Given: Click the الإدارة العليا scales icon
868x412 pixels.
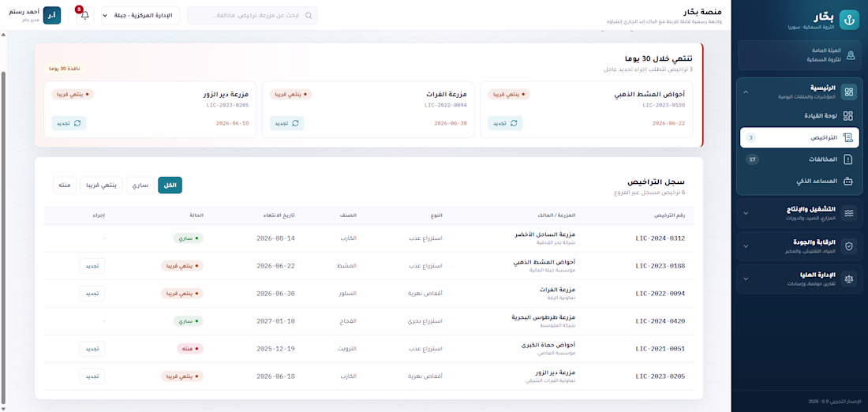Looking at the screenshot, I should click(x=848, y=279).
